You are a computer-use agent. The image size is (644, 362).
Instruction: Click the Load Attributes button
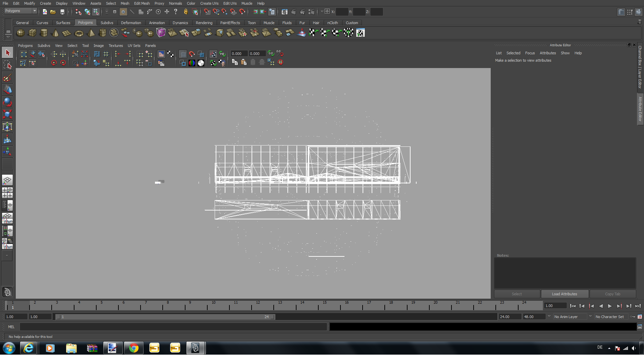pos(565,294)
